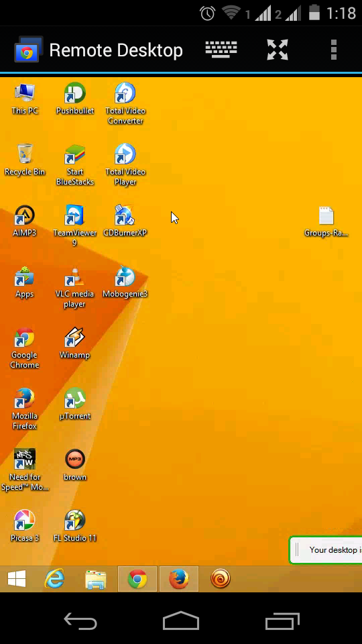Select the Mobogenie3 shortcut
This screenshot has height=644, width=362.
pyautogui.click(x=125, y=282)
